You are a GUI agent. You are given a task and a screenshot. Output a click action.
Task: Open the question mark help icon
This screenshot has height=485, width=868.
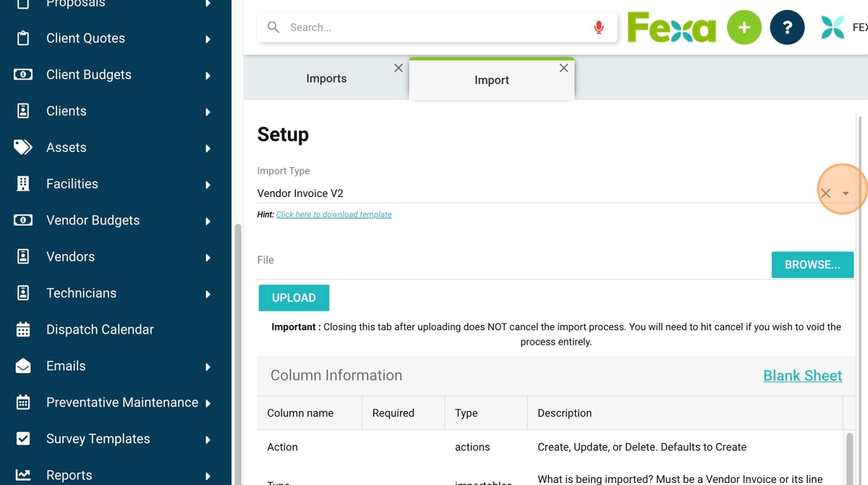click(787, 28)
